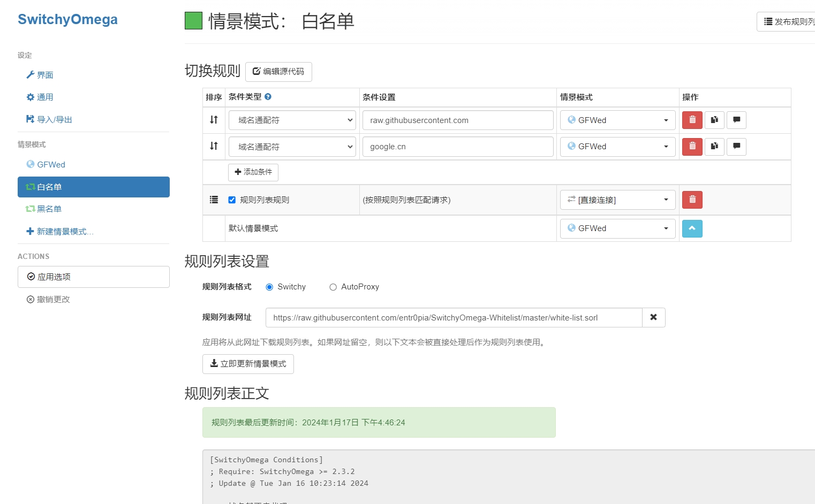Open 情景模式 dropdown for google.cn row

coord(618,146)
